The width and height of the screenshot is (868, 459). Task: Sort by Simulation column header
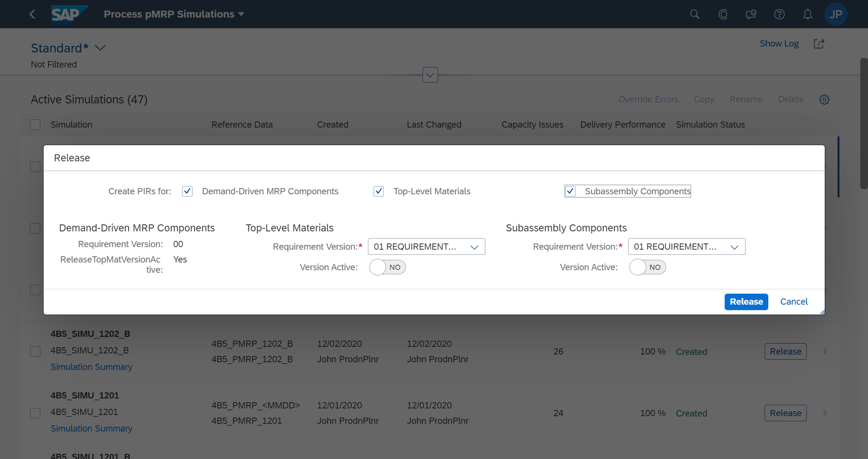pos(71,125)
